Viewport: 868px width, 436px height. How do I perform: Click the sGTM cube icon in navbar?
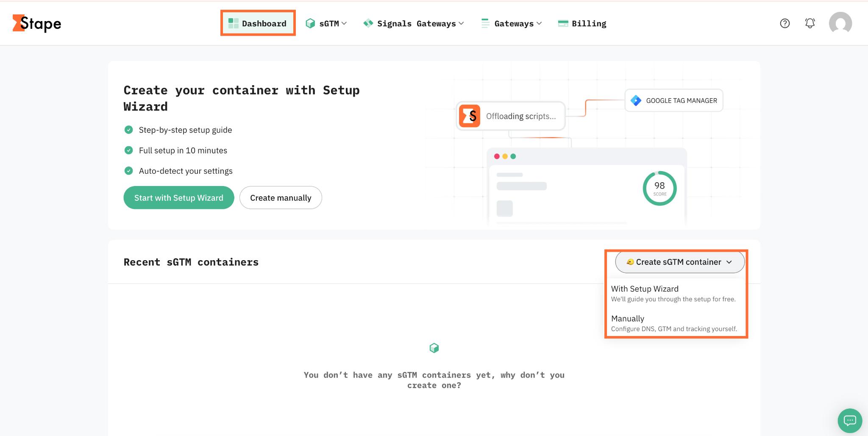pos(310,23)
